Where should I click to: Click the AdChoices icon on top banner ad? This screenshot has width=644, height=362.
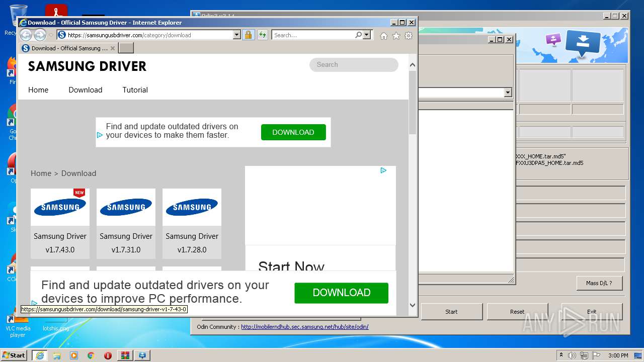pyautogui.click(x=100, y=135)
